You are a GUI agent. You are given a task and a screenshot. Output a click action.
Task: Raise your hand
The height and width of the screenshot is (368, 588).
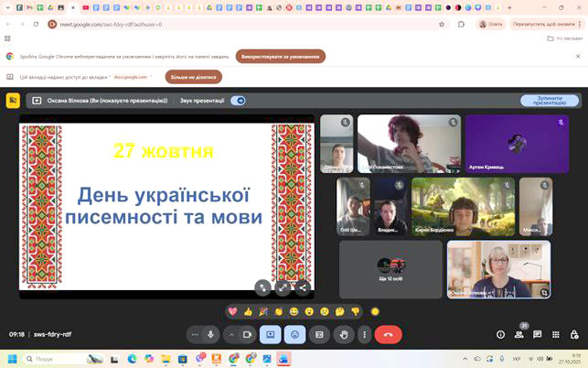click(343, 335)
